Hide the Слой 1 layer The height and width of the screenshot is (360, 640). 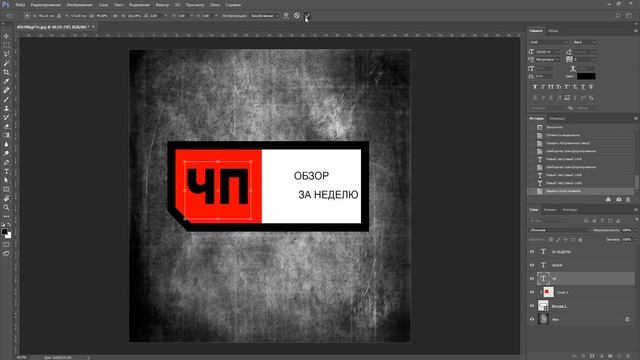[x=532, y=292]
